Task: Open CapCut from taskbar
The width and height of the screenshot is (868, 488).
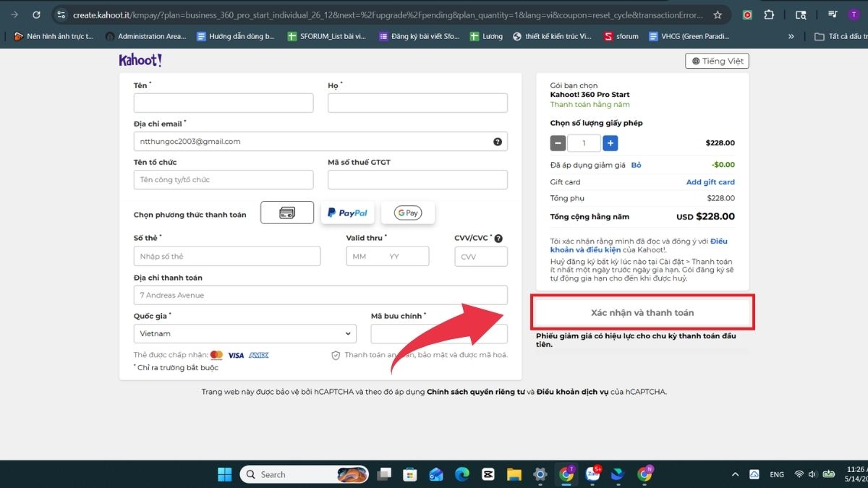Action: [488, 474]
